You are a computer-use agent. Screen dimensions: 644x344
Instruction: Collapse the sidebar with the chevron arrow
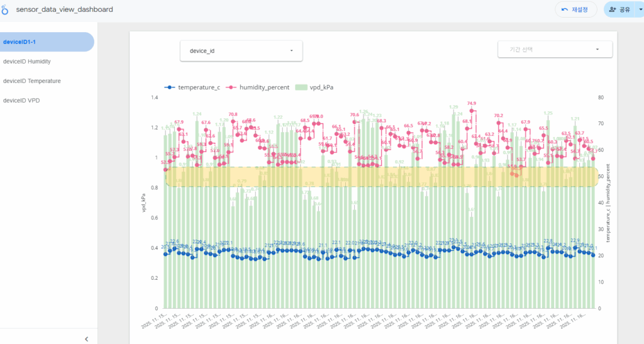coord(86,339)
